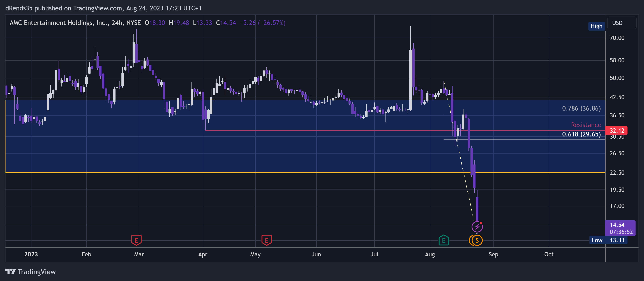Image resolution: width=644 pixels, height=281 pixels.
Task: Click the Aug label on time axis
Action: [x=430, y=254]
